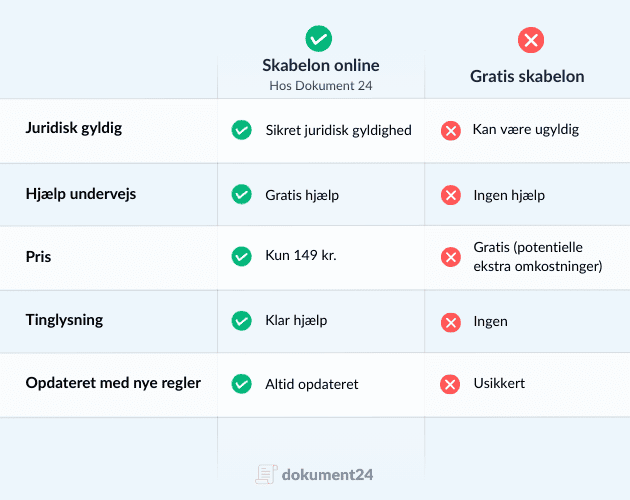Click red X beside Gratis (potentielle ekstra omkostninger)

click(451, 257)
